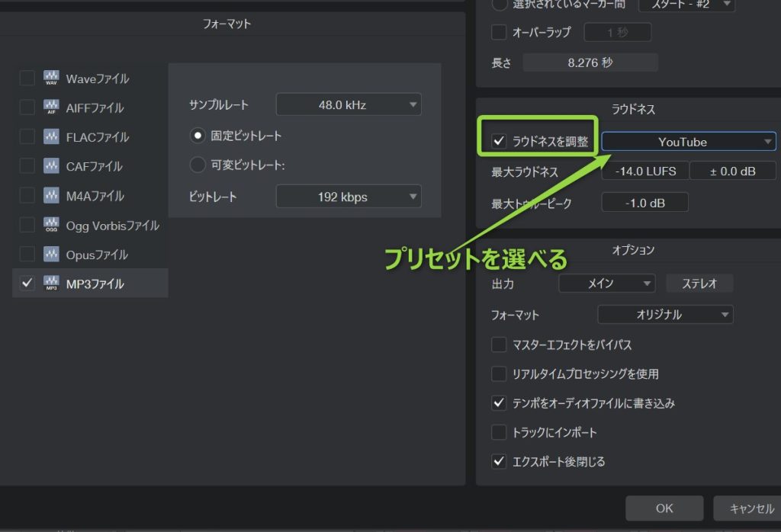
Task: Click the FLAC file format icon
Action: [51, 137]
